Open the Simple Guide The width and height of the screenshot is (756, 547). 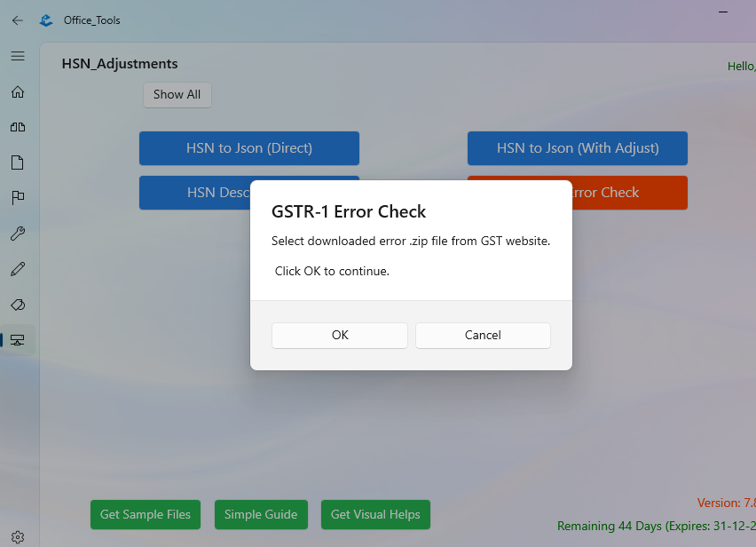pyautogui.click(x=261, y=514)
